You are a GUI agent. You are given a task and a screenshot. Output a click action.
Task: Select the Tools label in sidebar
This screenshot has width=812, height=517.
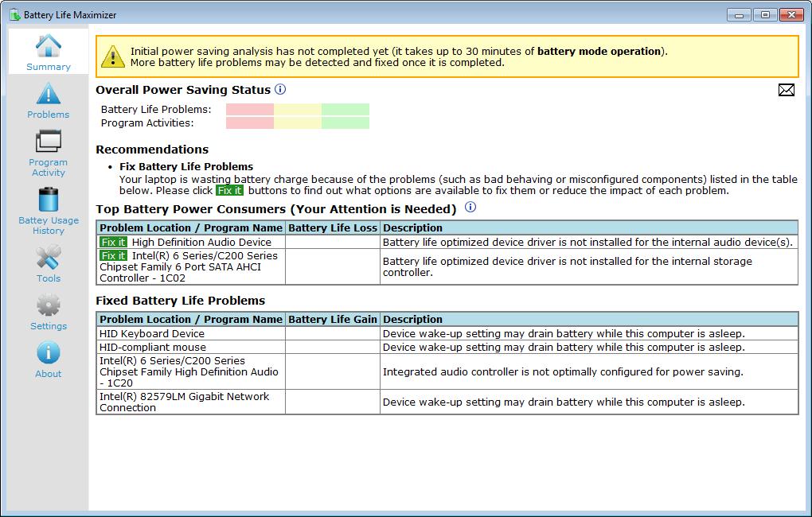coord(48,278)
